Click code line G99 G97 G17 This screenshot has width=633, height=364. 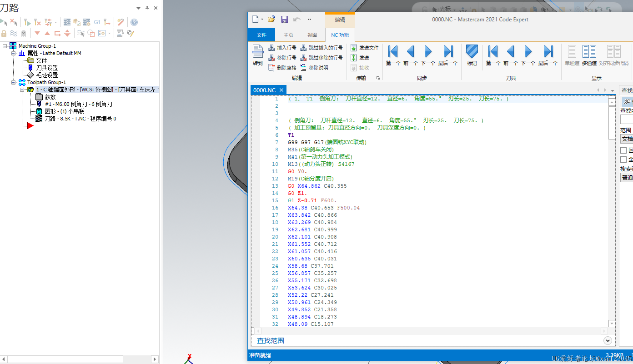(x=327, y=142)
